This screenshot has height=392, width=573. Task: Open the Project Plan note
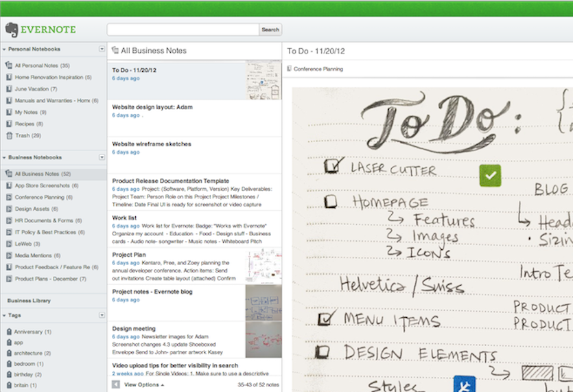[x=195, y=266]
